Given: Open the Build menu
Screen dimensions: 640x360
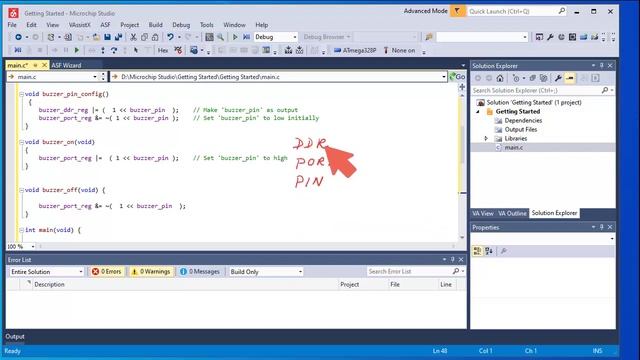Looking at the screenshot, I should point(156,25).
